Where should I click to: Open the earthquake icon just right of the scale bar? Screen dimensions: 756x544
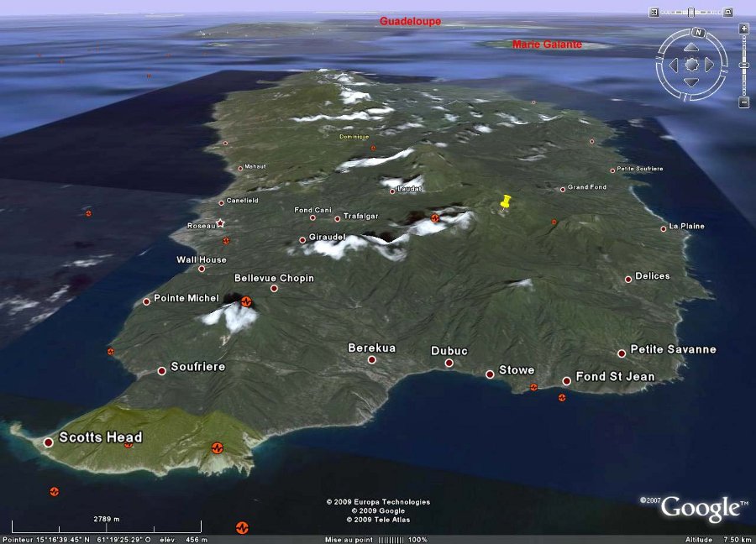(242, 527)
